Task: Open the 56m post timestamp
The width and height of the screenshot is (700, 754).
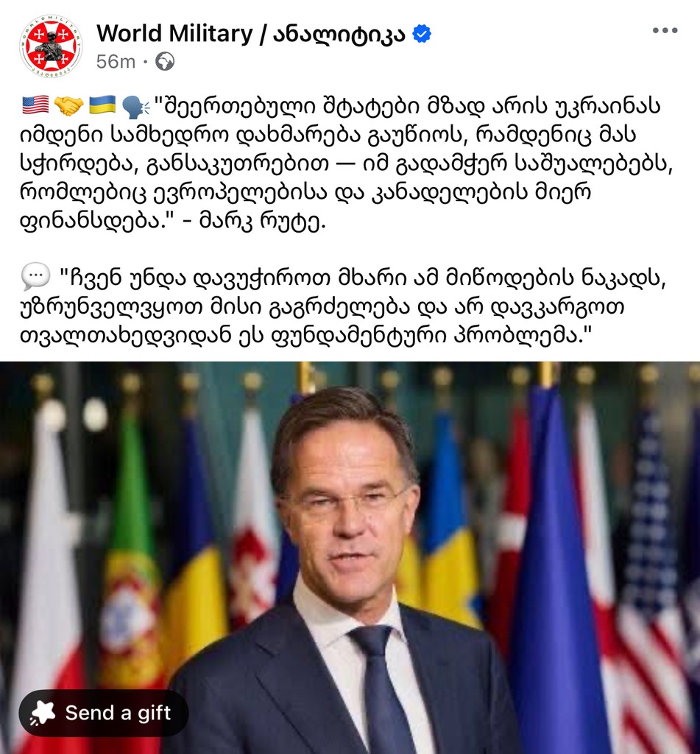Action: coord(116,62)
